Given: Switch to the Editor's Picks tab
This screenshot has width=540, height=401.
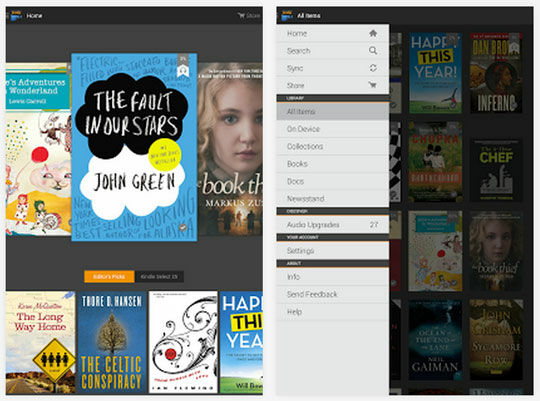Looking at the screenshot, I should [109, 277].
